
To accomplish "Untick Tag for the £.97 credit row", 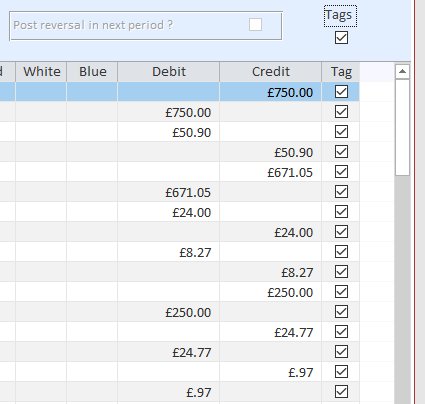I will [341, 372].
